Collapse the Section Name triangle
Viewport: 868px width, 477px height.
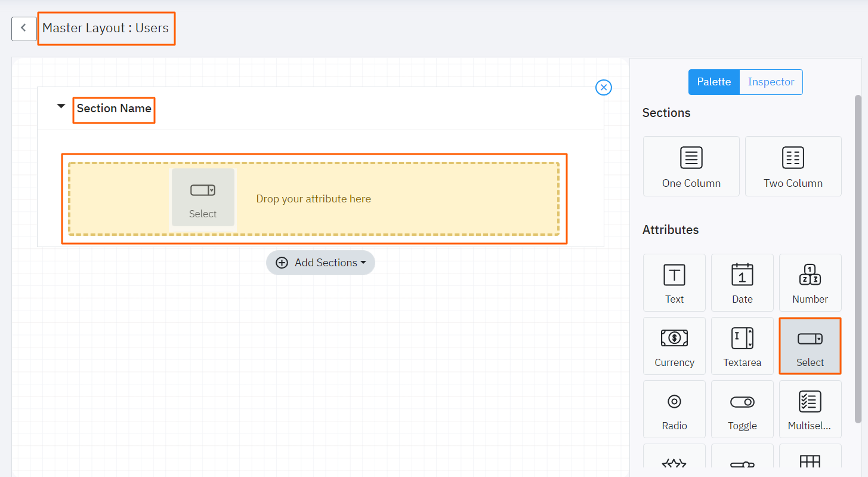(x=61, y=107)
